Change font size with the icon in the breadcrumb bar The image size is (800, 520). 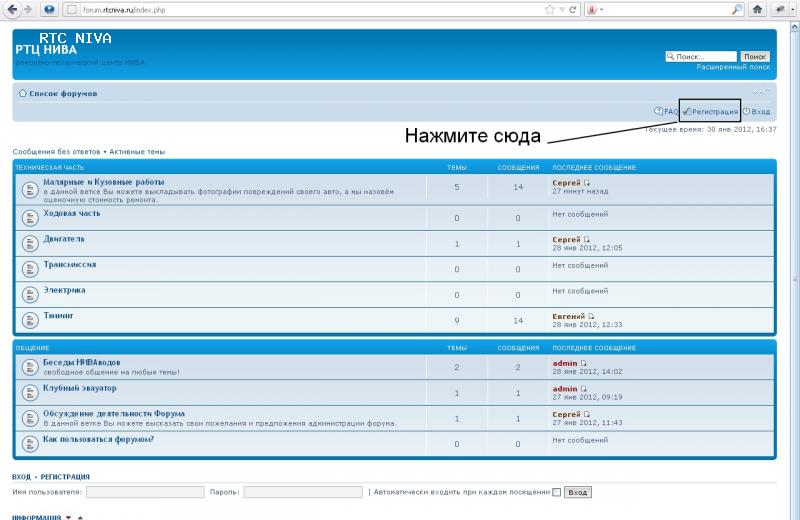761,92
